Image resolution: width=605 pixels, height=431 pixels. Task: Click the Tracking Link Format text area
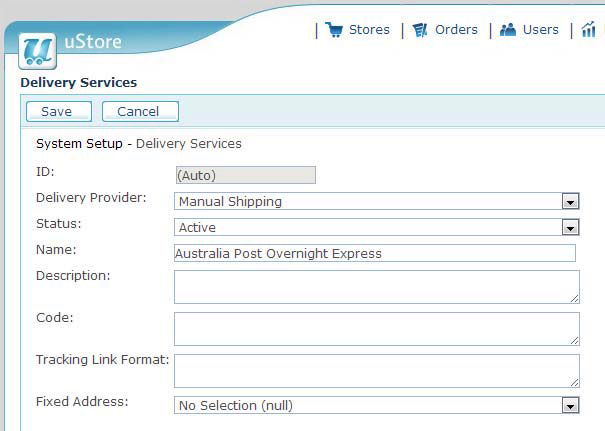coord(377,371)
